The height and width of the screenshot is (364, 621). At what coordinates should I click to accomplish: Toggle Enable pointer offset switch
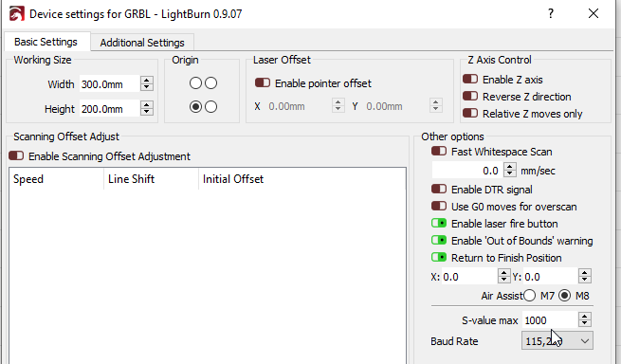tap(263, 82)
